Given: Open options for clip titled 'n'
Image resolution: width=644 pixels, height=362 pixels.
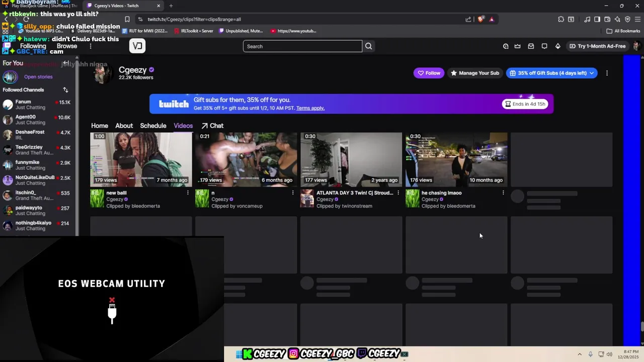Looking at the screenshot, I should coord(293,193).
